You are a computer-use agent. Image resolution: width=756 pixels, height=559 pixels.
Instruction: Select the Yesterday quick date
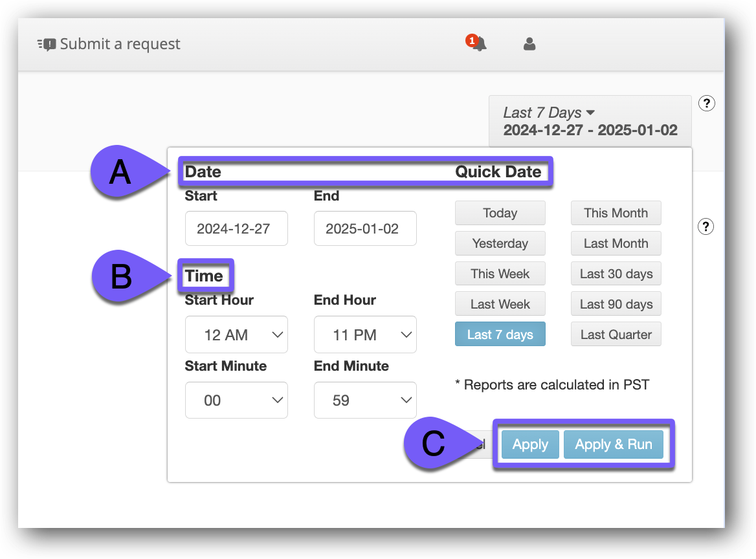pos(500,243)
